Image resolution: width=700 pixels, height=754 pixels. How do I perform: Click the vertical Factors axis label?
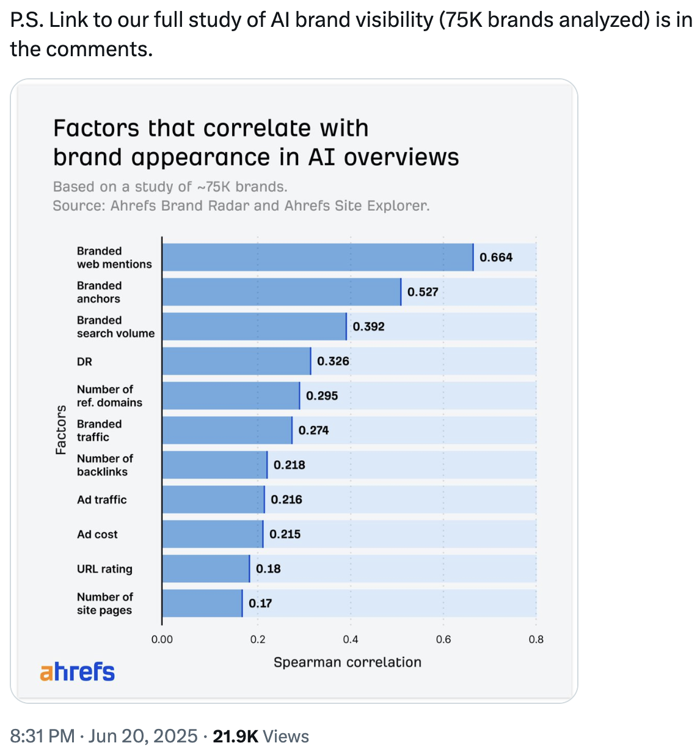click(x=61, y=430)
